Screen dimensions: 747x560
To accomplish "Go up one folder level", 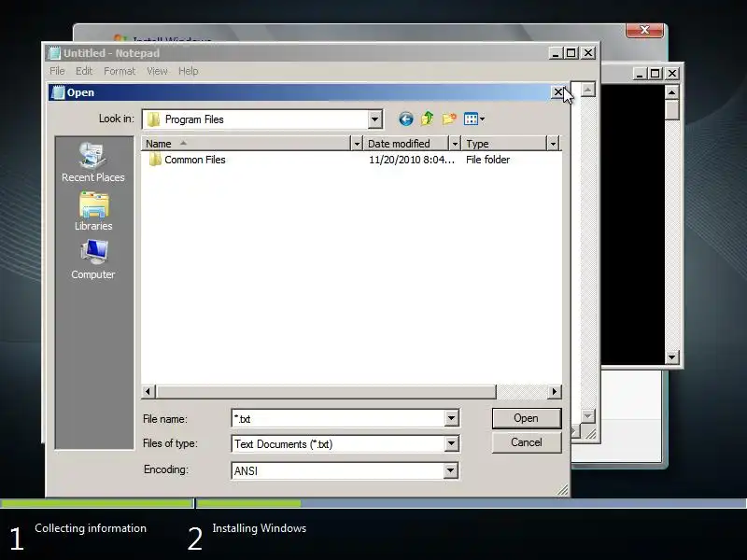I will coord(428,119).
